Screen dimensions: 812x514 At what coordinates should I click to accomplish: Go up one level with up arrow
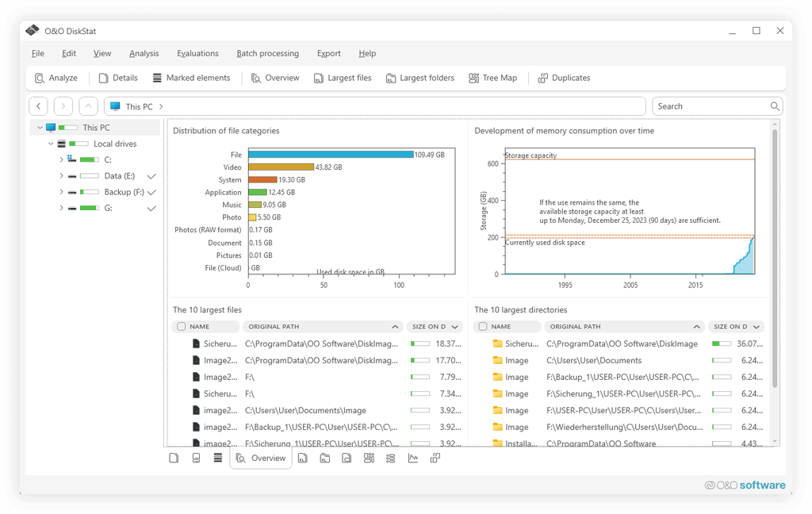(89, 106)
